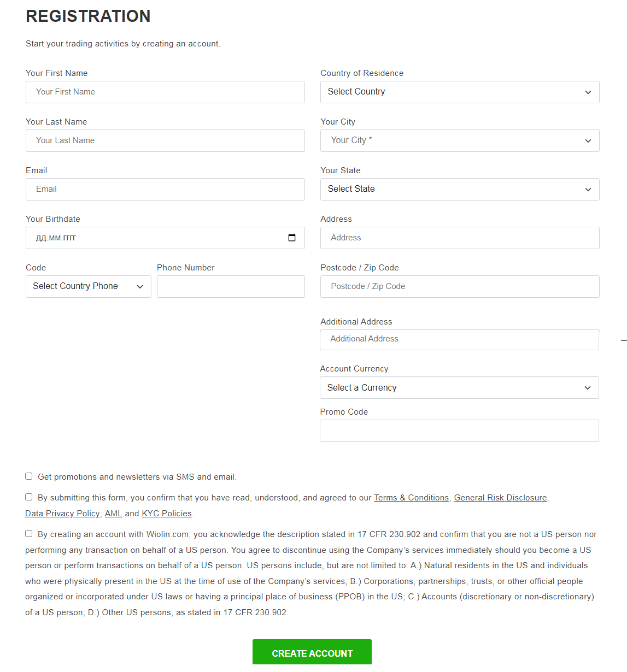Submit form with Create Account button
The height and width of the screenshot is (672, 627).
(x=312, y=653)
